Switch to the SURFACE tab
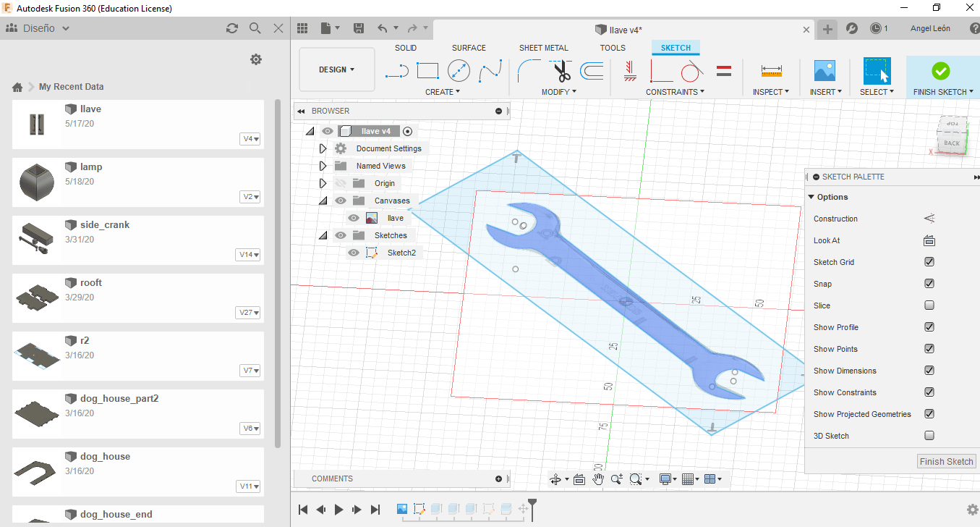980x527 pixels. point(469,48)
